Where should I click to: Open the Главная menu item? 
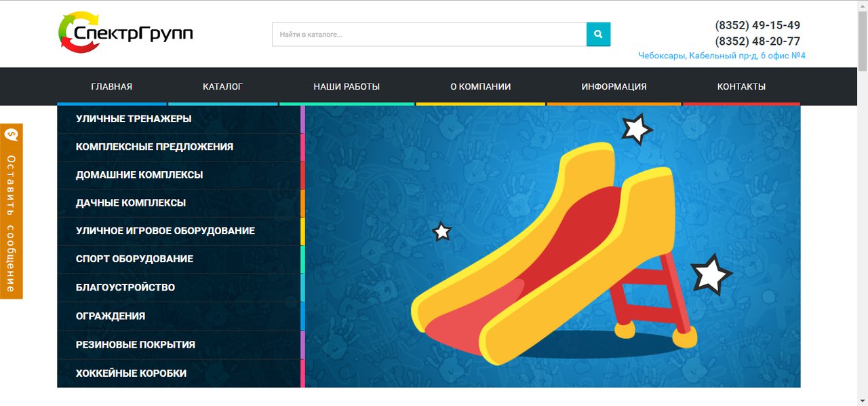pos(112,86)
